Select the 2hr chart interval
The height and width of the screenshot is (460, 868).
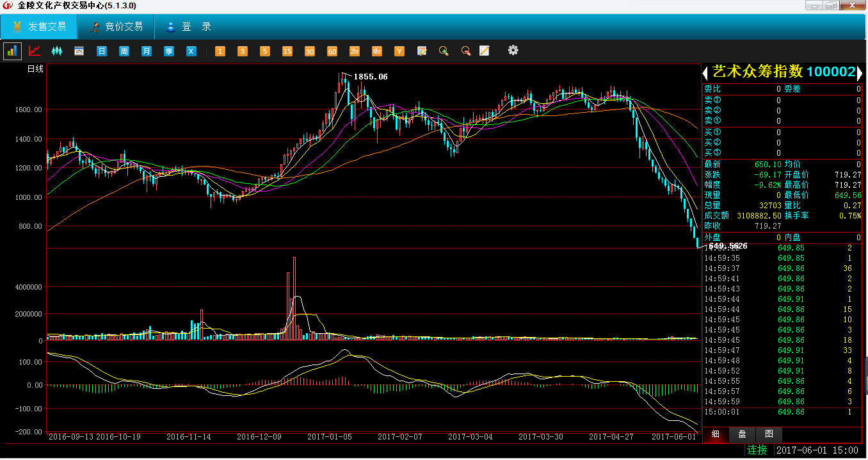pyautogui.click(x=355, y=51)
